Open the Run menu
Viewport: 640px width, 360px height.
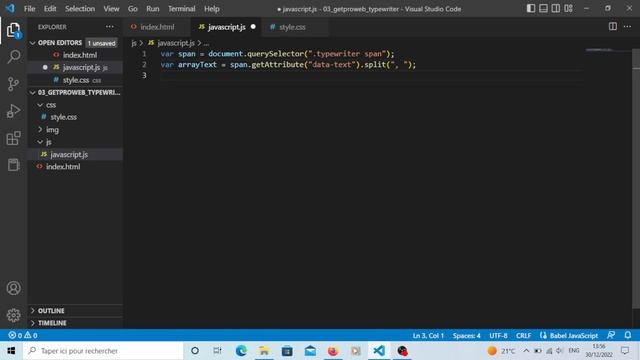click(x=153, y=9)
